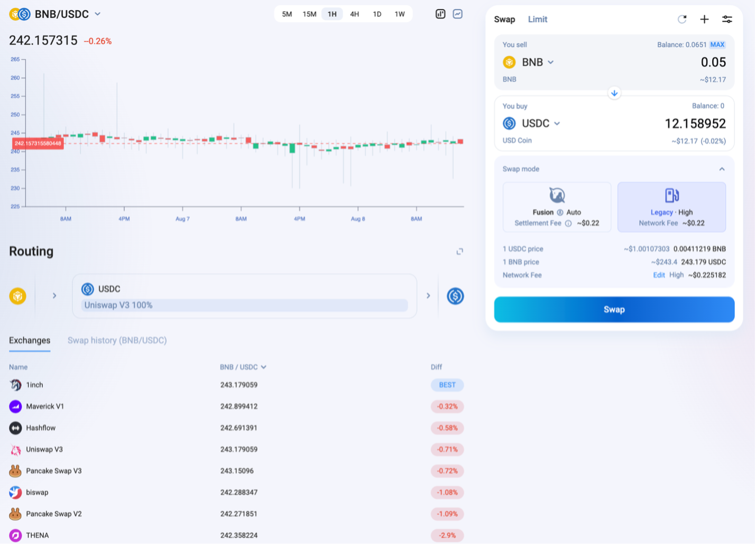Set chart interval to 1H

332,14
